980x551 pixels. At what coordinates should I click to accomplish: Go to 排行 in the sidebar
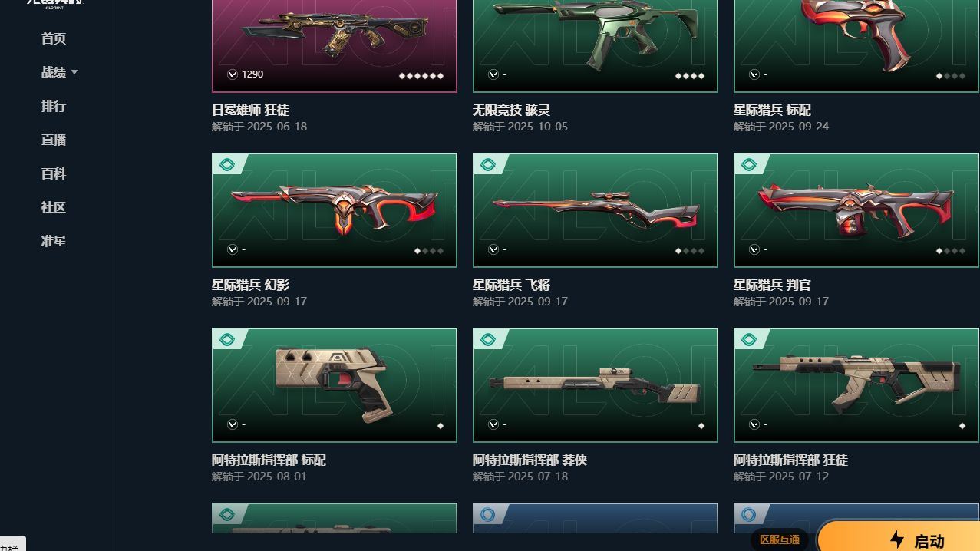(x=54, y=106)
